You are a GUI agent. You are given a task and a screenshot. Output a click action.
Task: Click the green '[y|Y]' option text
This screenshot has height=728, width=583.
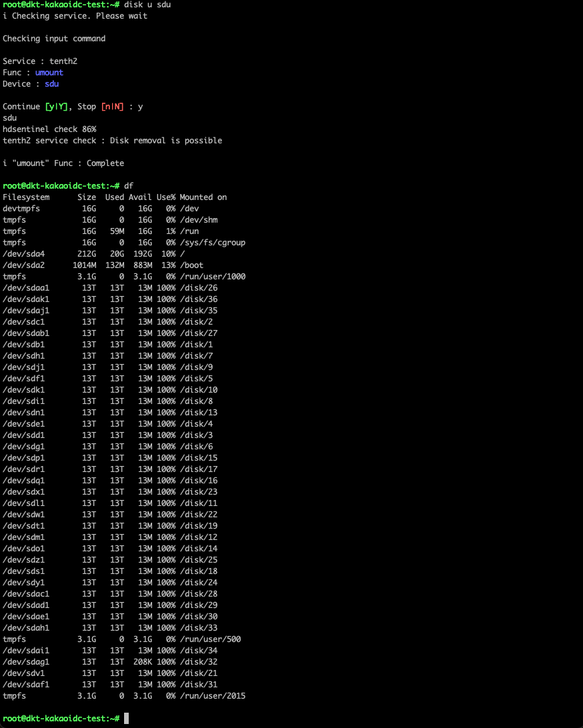point(56,107)
